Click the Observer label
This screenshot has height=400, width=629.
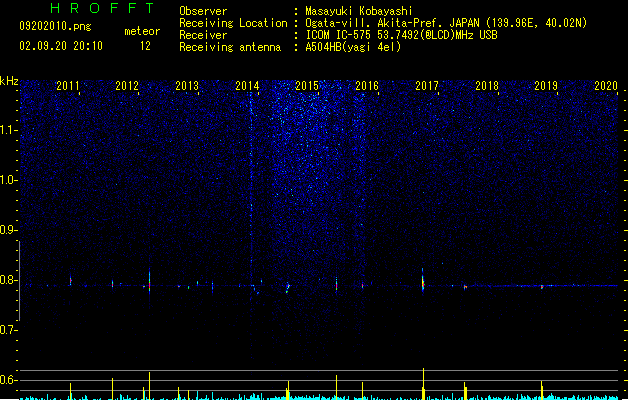203,11
